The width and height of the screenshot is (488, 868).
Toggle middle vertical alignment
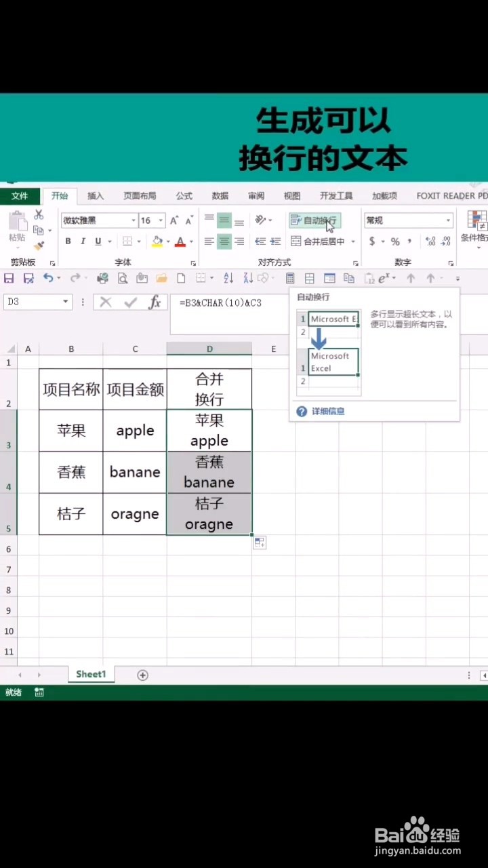[224, 220]
